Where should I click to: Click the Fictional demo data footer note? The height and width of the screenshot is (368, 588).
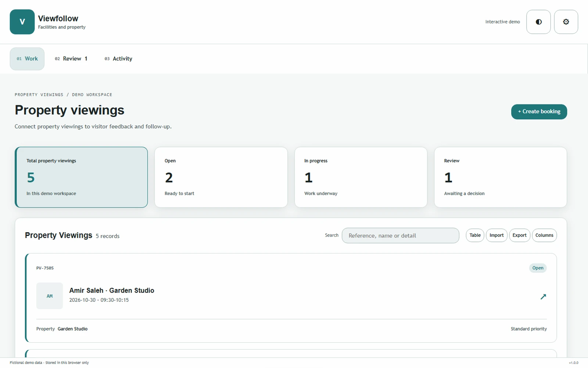[49, 363]
